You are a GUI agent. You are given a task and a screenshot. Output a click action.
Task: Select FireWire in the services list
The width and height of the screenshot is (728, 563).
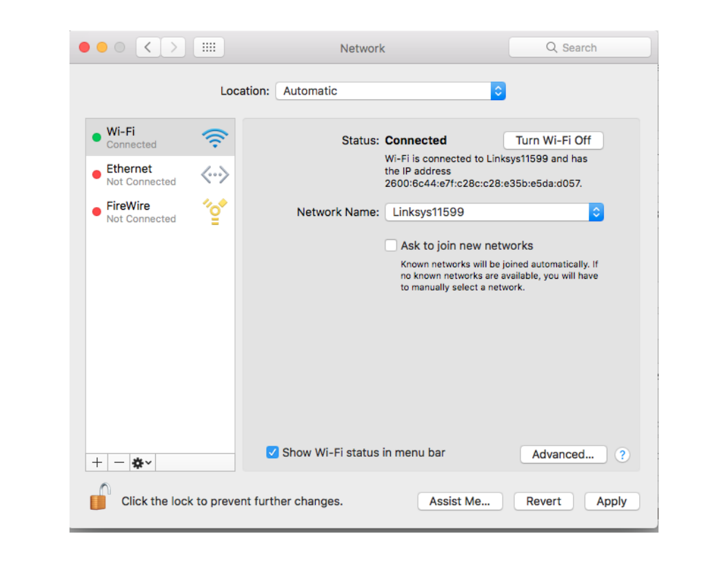pos(160,212)
